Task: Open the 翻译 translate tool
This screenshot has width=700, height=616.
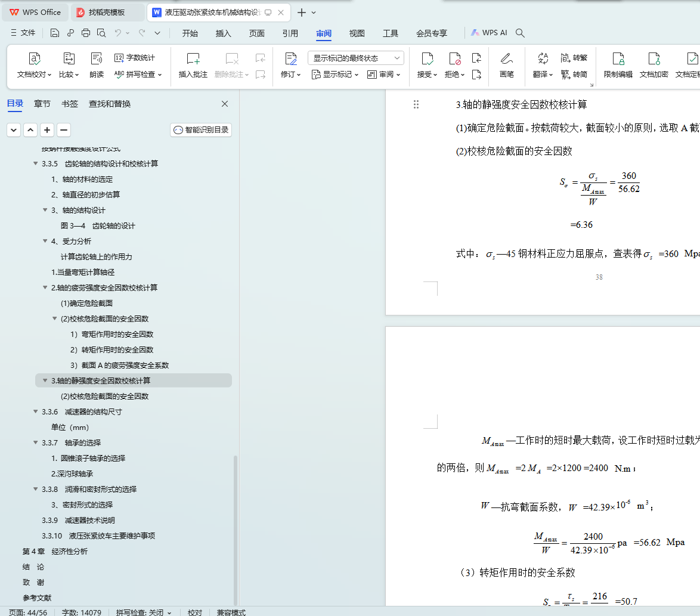Action: [x=543, y=65]
